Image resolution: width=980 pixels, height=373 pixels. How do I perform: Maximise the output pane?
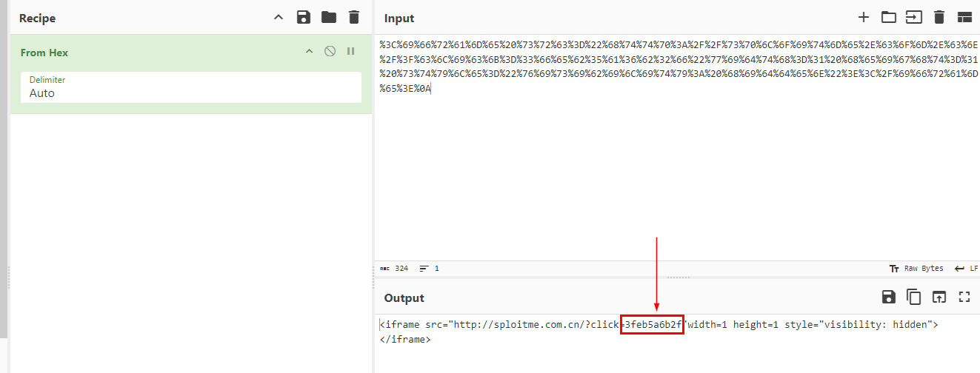click(x=964, y=297)
